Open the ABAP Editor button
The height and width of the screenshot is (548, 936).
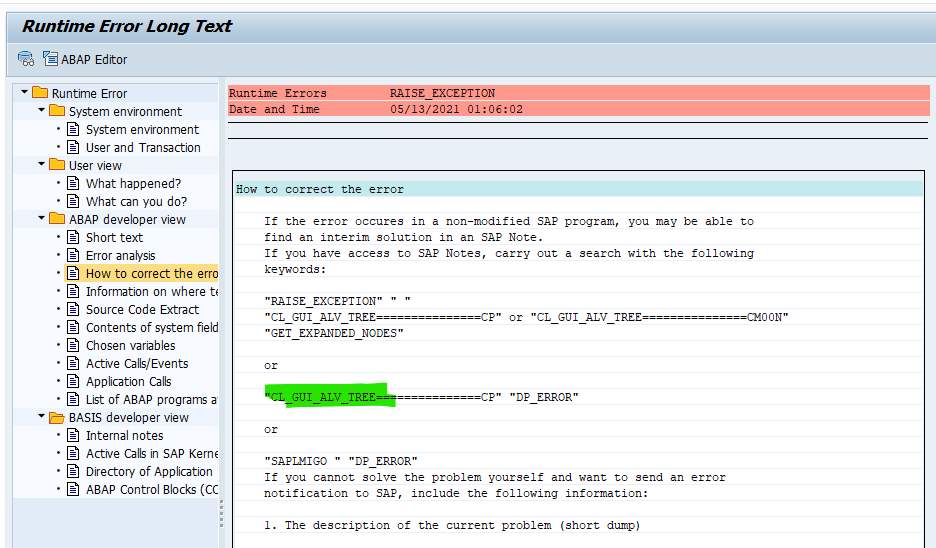[85, 59]
